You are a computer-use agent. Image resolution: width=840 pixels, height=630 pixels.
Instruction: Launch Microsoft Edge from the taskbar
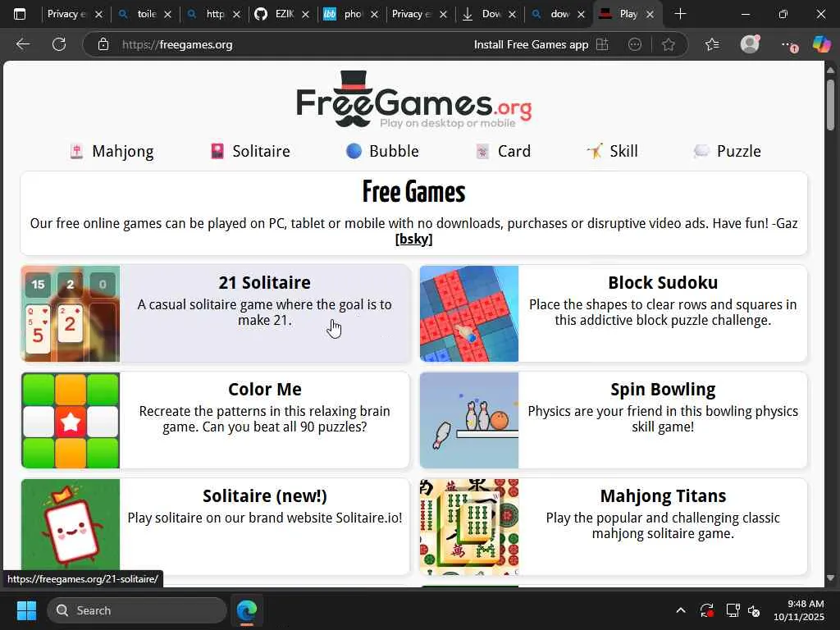click(247, 610)
